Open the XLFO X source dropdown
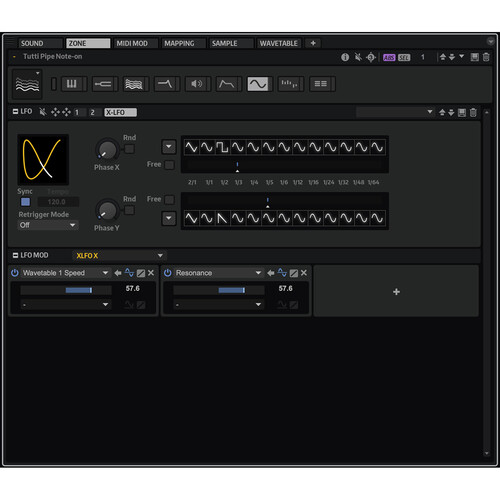500x500 pixels. [119, 256]
